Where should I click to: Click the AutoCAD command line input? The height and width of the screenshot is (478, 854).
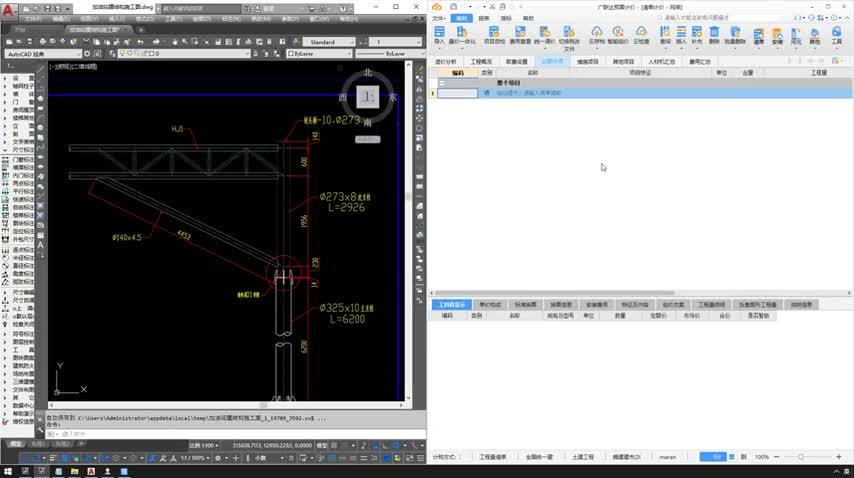[x=200, y=433]
